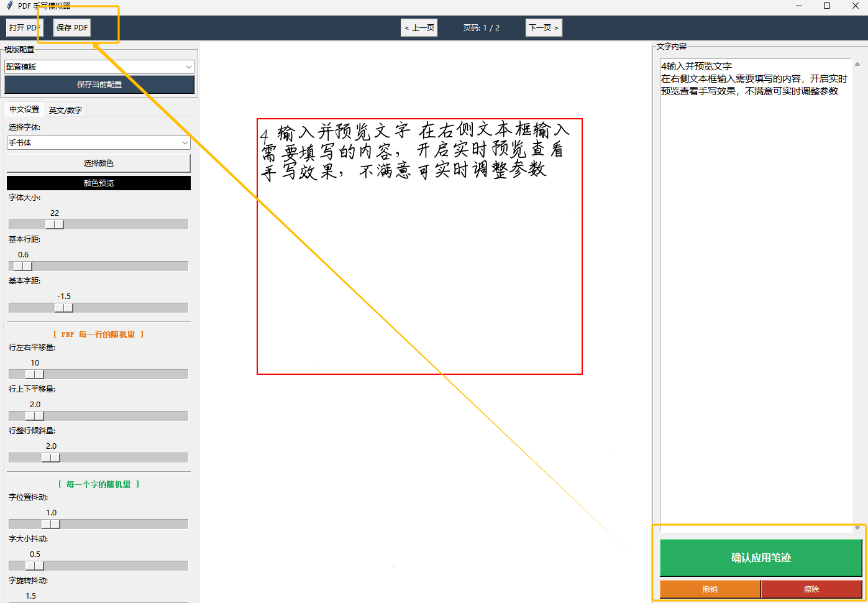Move the 基本行距 line spacing slider

tap(22, 265)
